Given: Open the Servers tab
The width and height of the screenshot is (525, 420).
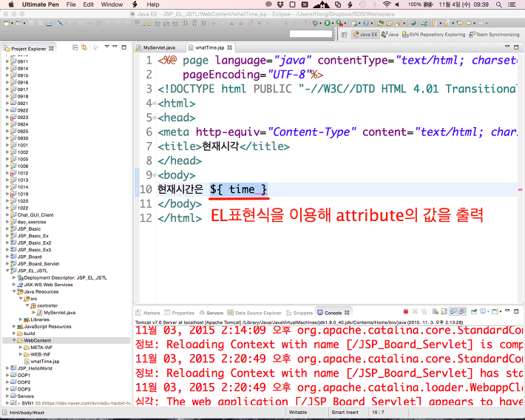Looking at the screenshot, I should [211, 313].
